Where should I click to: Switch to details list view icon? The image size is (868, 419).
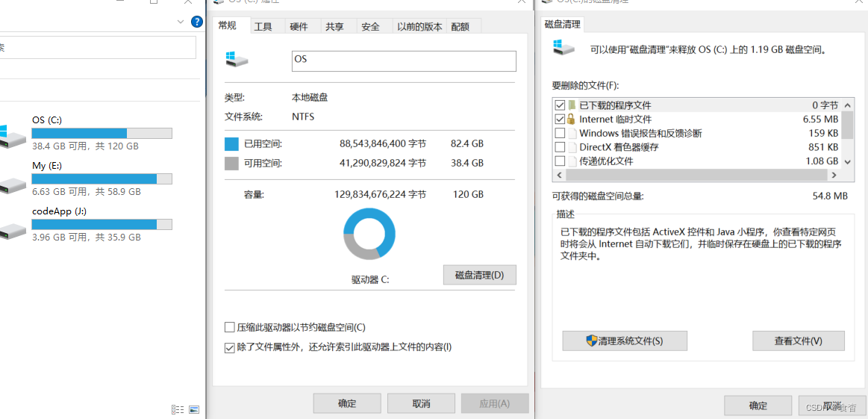coord(178,409)
